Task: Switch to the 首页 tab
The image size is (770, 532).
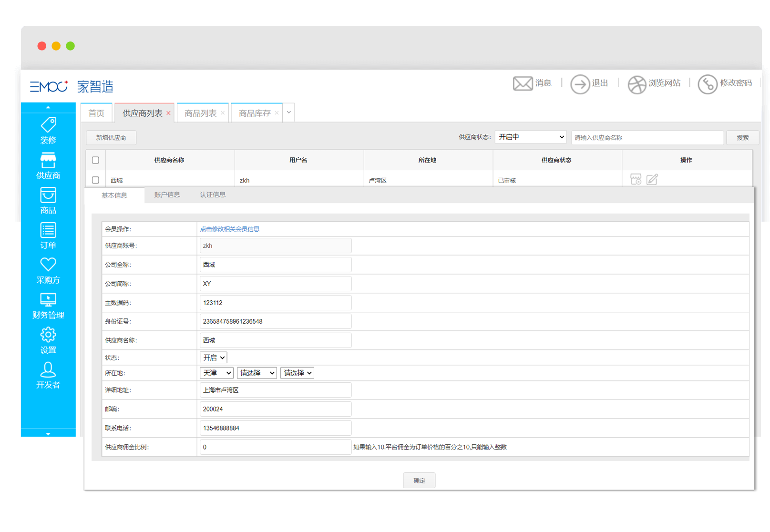Action: [96, 113]
